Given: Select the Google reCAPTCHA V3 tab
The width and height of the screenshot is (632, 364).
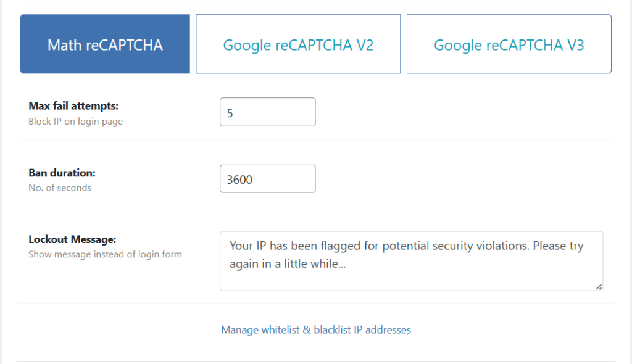Looking at the screenshot, I should (x=509, y=44).
